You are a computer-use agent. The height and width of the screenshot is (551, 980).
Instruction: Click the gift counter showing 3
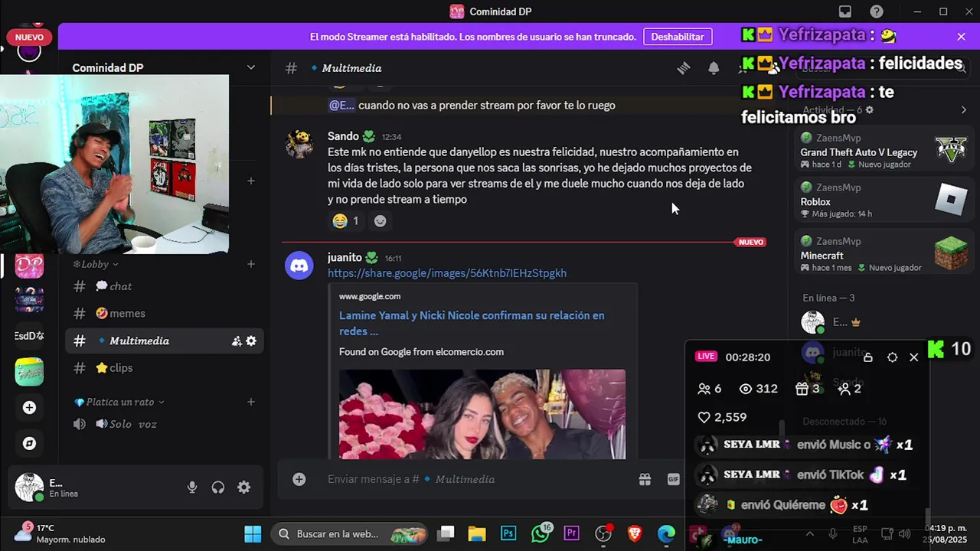tap(808, 389)
